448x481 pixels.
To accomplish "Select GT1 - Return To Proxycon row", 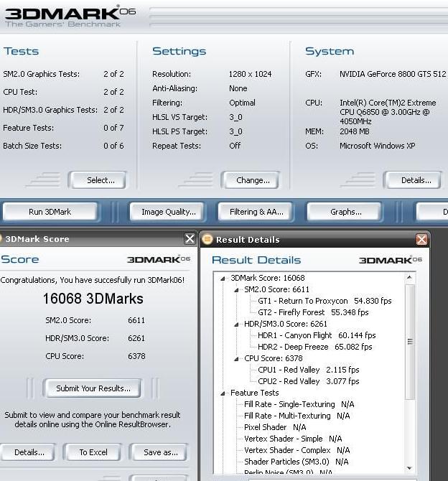I will pos(325,301).
